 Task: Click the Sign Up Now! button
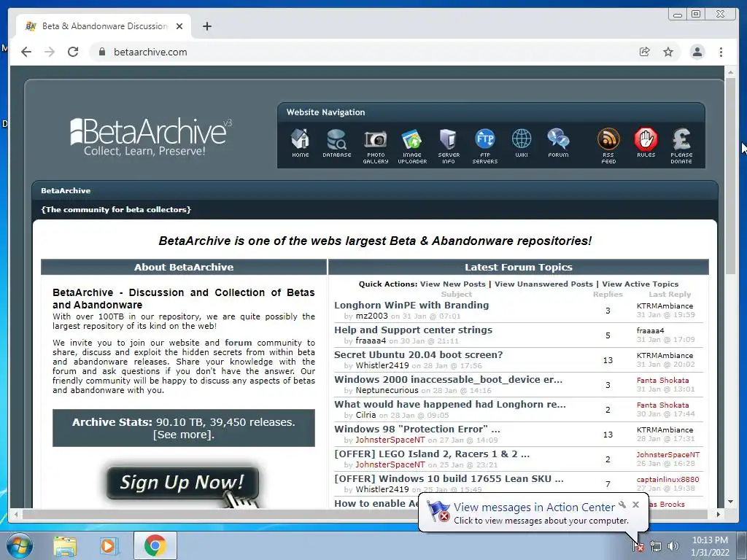(182, 483)
